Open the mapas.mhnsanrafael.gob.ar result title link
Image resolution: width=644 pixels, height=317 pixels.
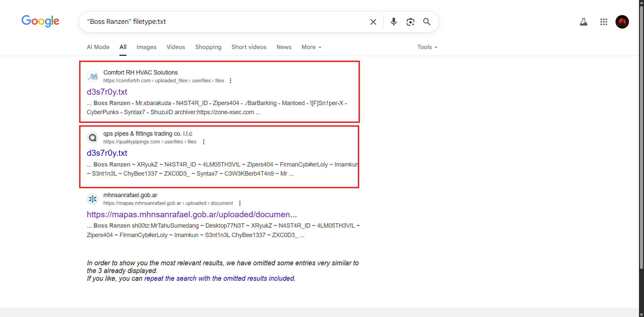pyautogui.click(x=192, y=214)
